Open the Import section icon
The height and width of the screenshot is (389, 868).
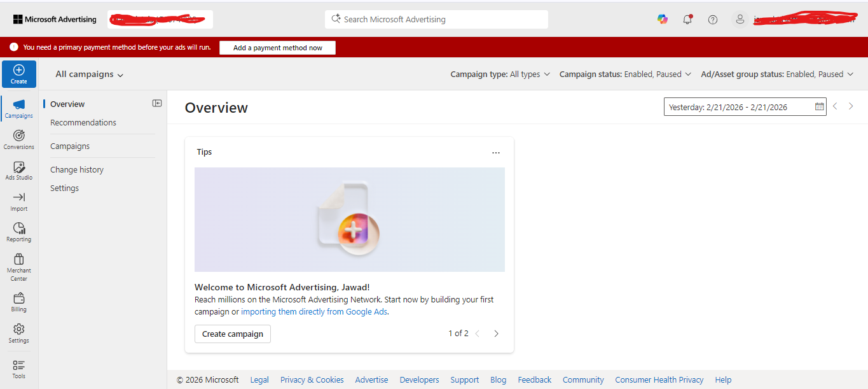point(19,201)
